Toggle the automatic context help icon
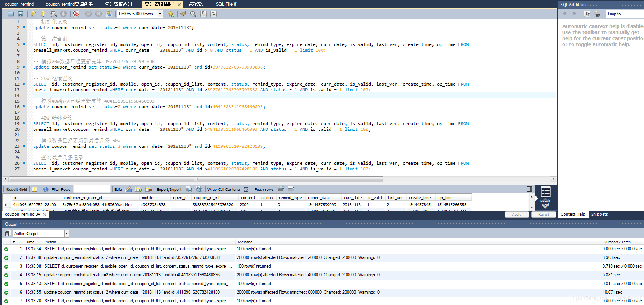 pos(597,14)
